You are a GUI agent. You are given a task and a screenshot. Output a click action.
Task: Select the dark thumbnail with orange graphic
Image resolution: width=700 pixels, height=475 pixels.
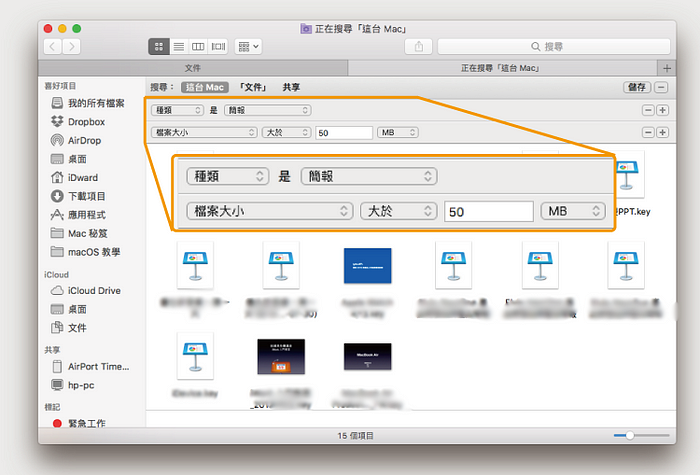[281, 357]
